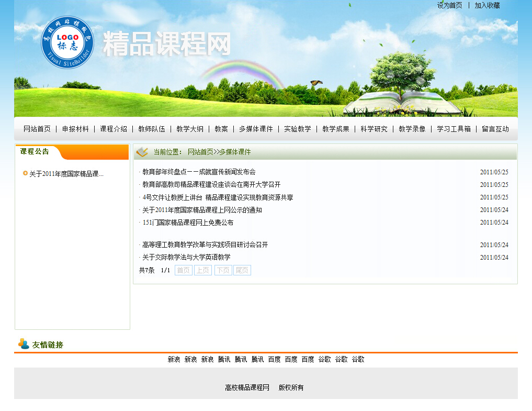Open 关于交际教学法与大学英语教学 article
The width and height of the screenshot is (532, 411).
186,257
